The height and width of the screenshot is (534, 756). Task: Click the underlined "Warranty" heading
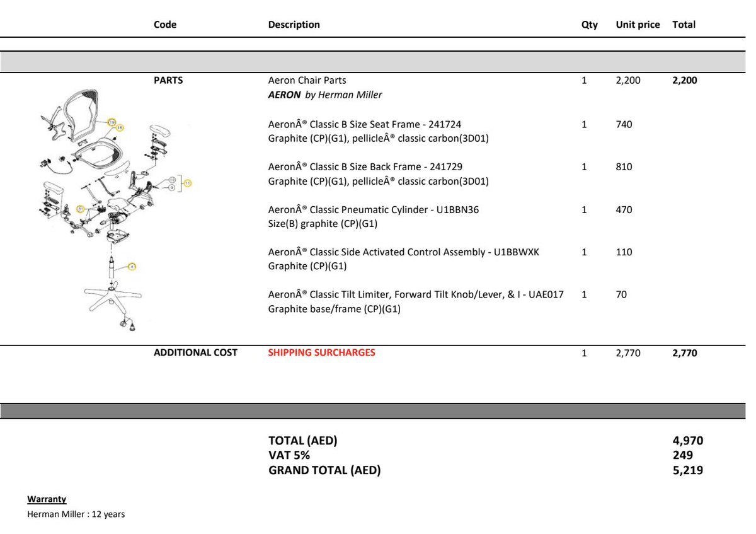[47, 499]
